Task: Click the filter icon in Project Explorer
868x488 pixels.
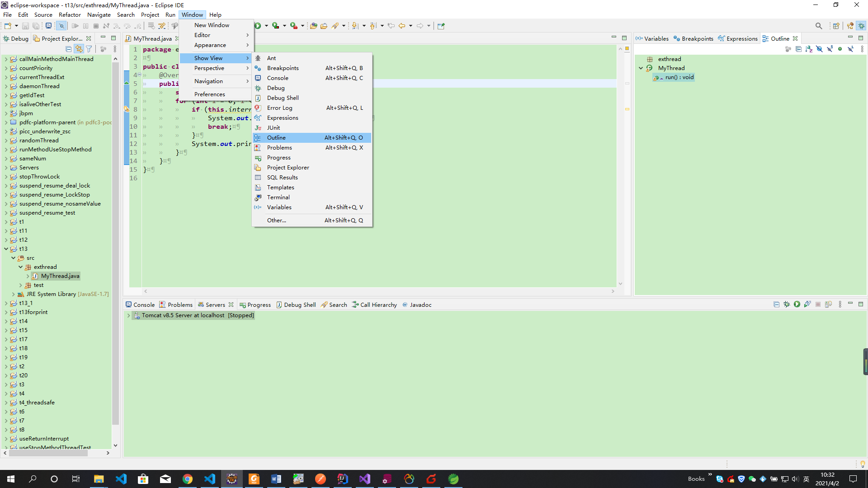Action: tap(89, 49)
